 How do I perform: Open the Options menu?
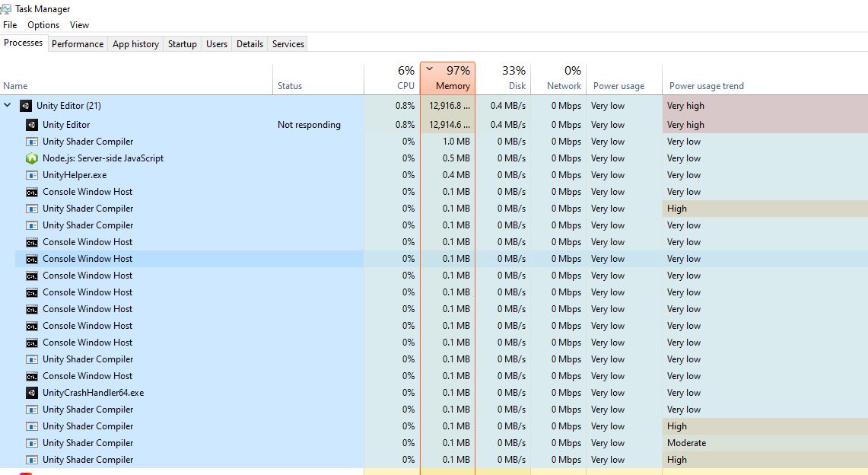coord(43,25)
